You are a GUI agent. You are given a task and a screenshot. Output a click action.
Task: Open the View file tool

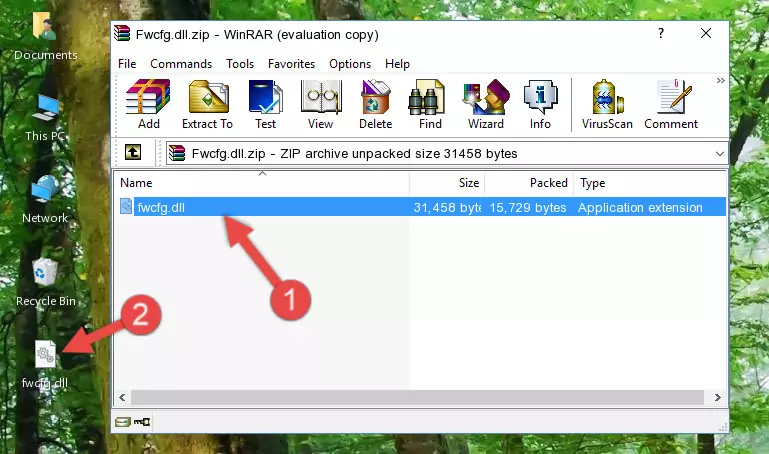click(x=321, y=104)
